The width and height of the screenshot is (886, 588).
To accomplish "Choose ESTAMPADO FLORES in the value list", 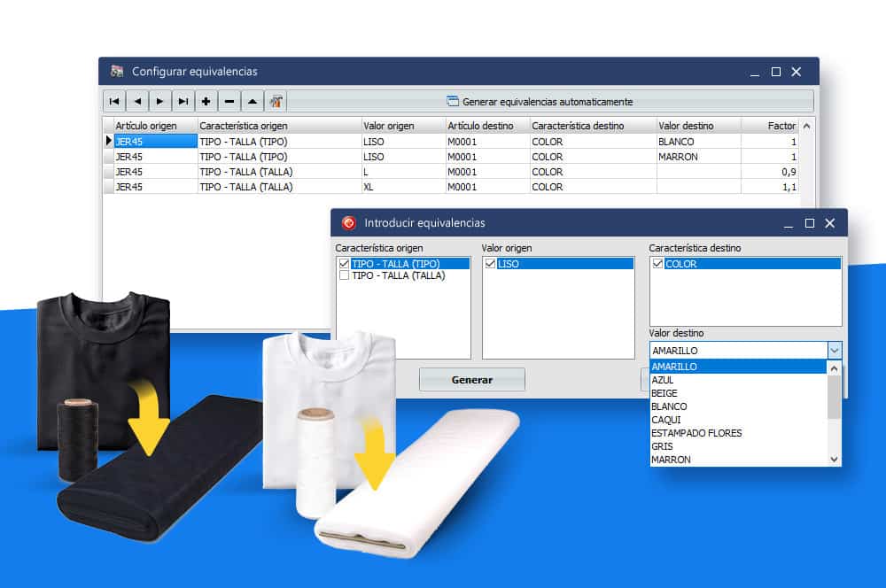I will (696, 433).
